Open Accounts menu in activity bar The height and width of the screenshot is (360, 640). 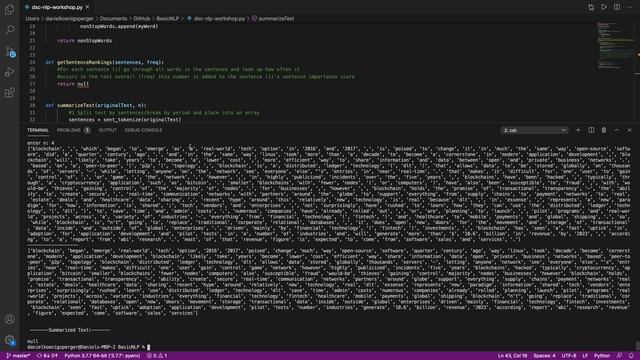(x=9, y=319)
